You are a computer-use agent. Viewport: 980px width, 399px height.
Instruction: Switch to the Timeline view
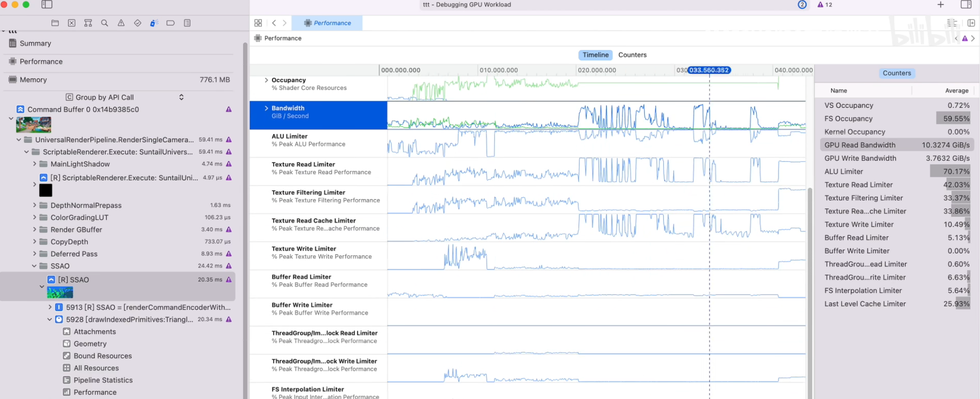tap(596, 55)
